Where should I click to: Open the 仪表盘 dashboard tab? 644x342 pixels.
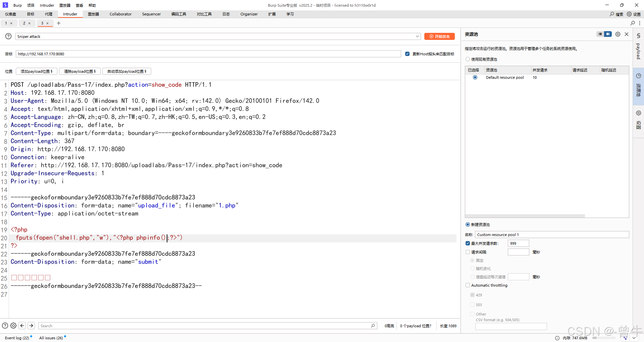[11, 14]
